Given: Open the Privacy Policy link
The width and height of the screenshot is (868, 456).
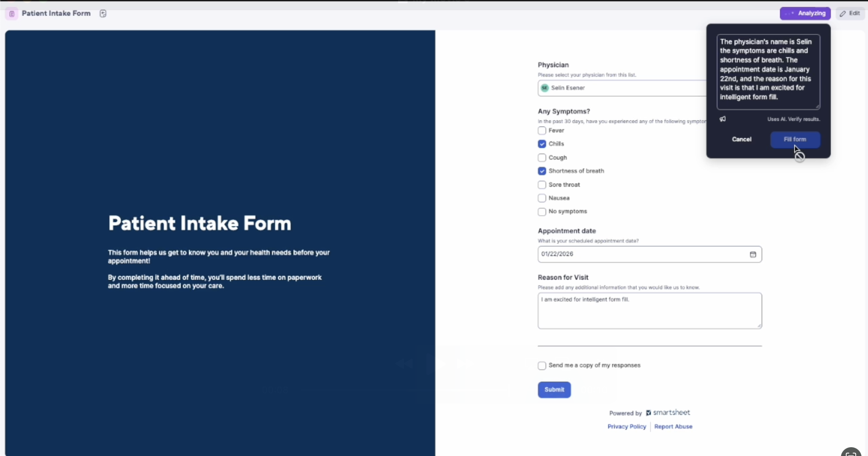Looking at the screenshot, I should [x=626, y=426].
